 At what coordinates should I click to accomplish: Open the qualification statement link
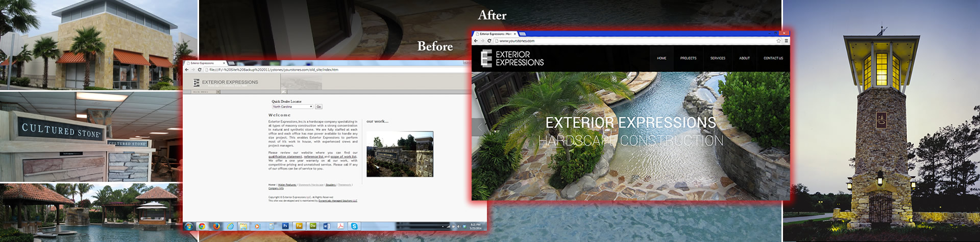[x=285, y=157]
